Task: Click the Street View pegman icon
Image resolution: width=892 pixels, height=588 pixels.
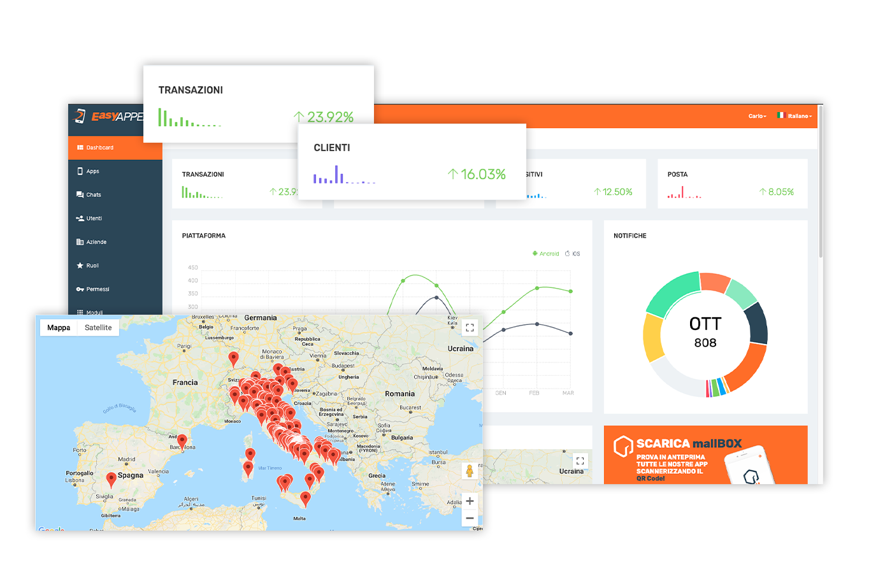Action: 470,471
